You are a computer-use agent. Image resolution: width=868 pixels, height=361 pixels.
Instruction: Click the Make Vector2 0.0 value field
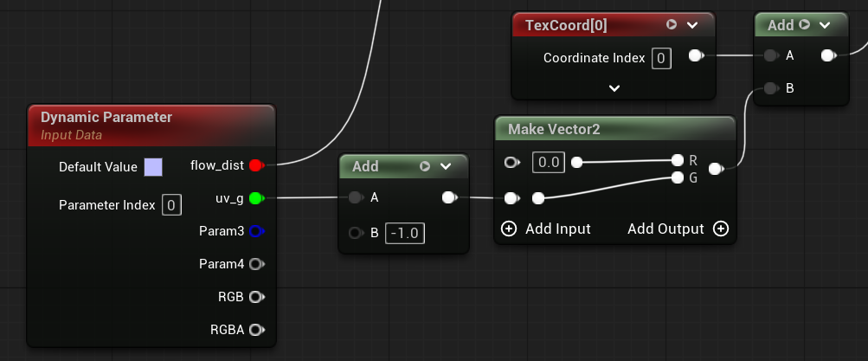pos(549,162)
